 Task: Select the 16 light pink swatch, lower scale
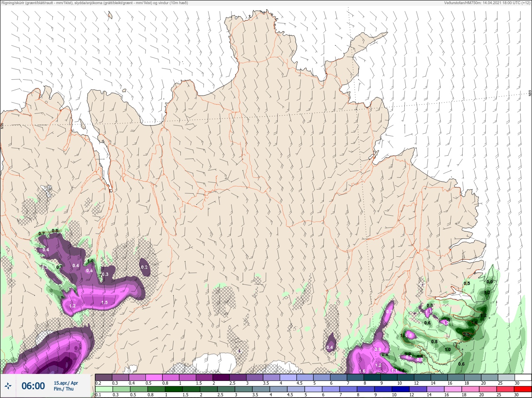[453, 389]
